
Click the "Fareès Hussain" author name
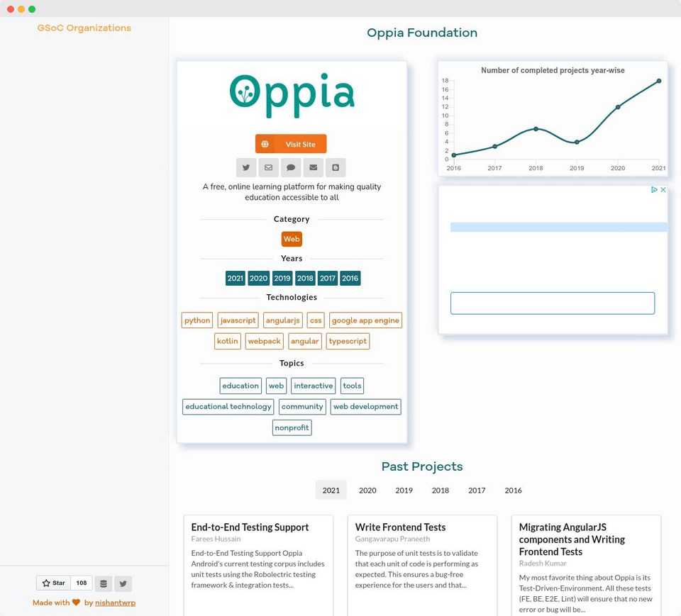pyautogui.click(x=216, y=539)
